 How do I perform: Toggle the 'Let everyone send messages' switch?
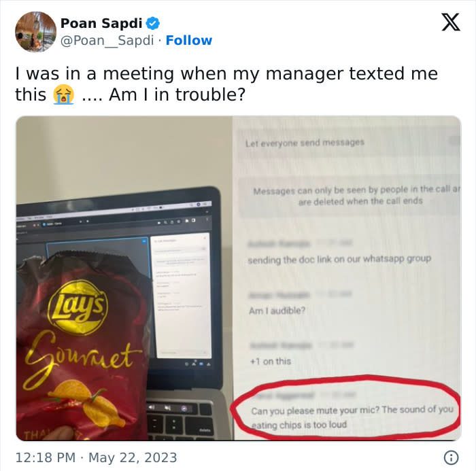pyautogui.click(x=454, y=141)
